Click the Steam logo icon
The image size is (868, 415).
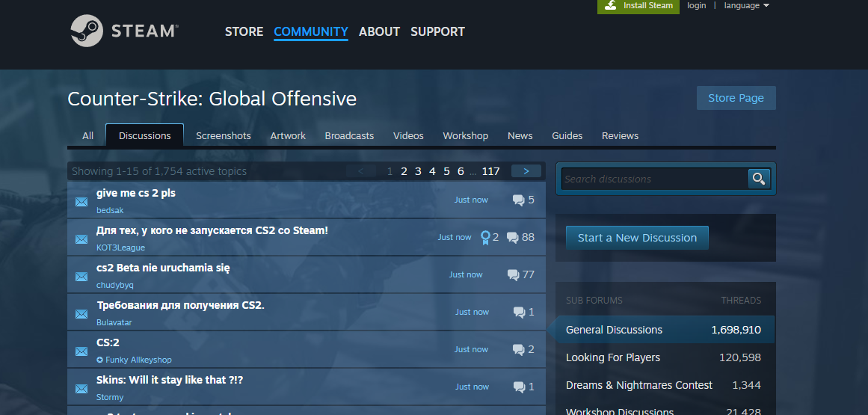click(87, 31)
